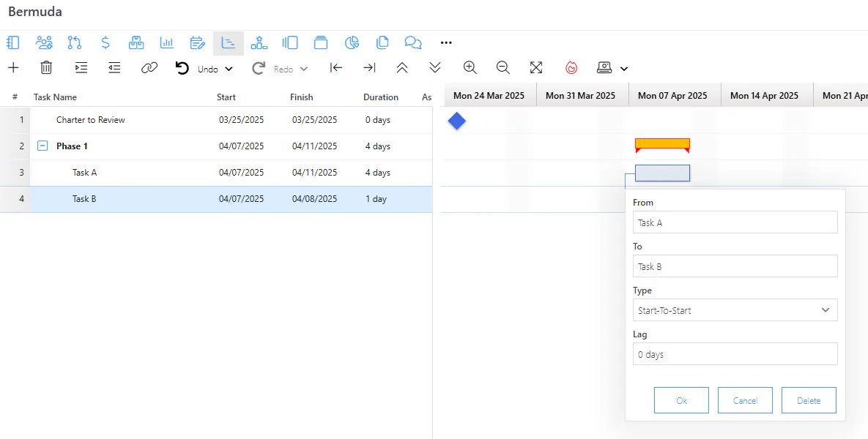
Task: Open the bar chart reports icon
Action: click(166, 42)
